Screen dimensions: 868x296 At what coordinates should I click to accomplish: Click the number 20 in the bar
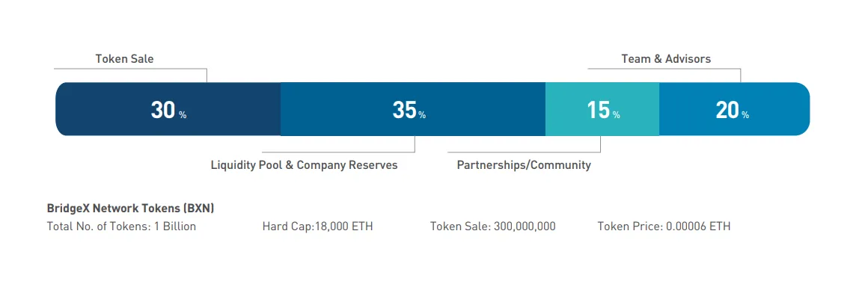coord(727,110)
